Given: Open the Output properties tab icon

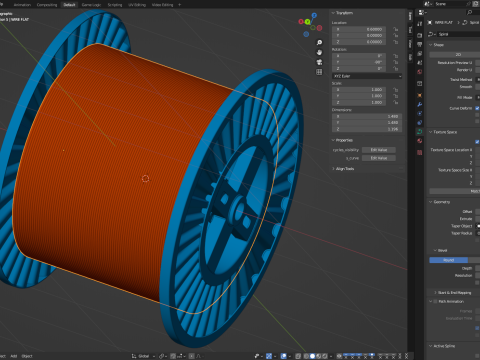Looking at the screenshot, I should [420, 44].
